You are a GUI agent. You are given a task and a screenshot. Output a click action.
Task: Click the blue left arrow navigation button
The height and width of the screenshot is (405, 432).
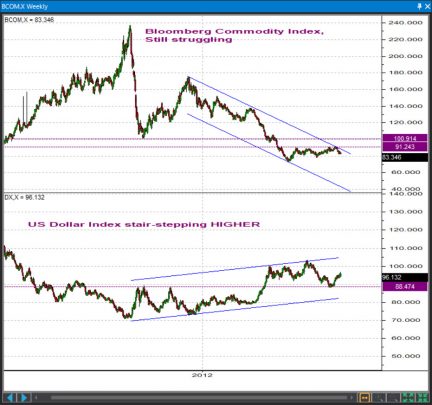[10, 398]
